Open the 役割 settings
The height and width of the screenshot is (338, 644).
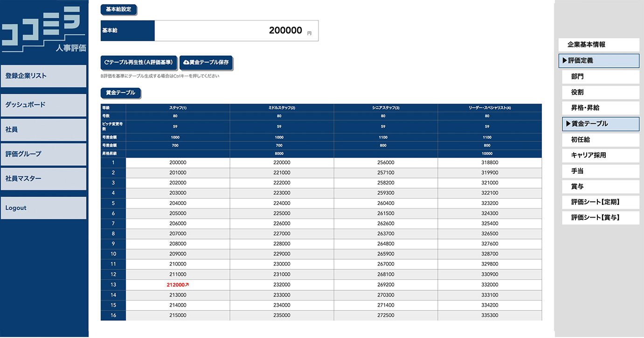[x=600, y=92]
